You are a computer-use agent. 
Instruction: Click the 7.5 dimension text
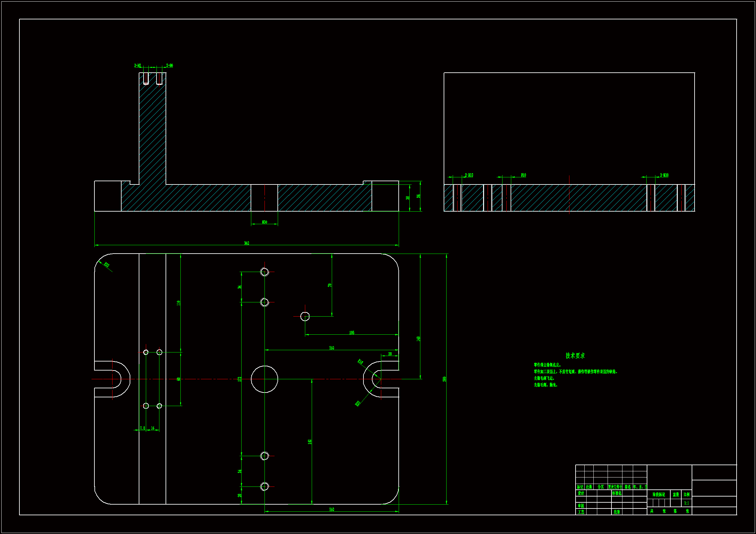(x=142, y=428)
